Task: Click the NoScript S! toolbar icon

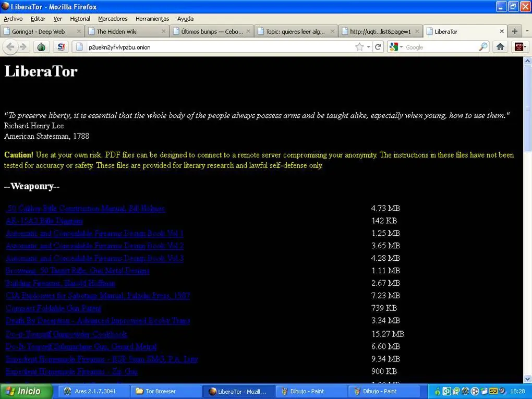Action: point(61,47)
